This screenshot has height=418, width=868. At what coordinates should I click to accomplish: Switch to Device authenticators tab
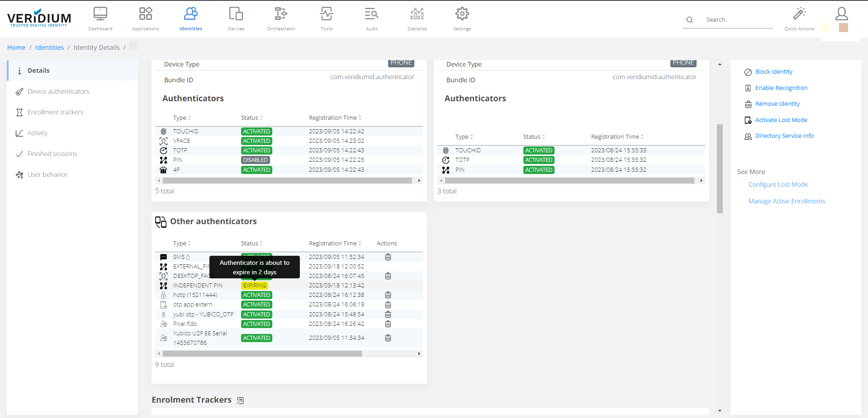click(58, 91)
